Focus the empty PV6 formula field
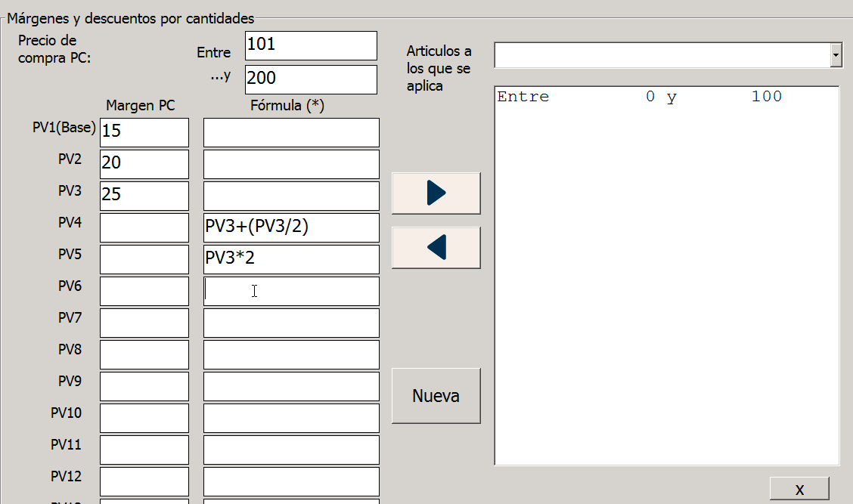853x504 pixels. pos(291,291)
